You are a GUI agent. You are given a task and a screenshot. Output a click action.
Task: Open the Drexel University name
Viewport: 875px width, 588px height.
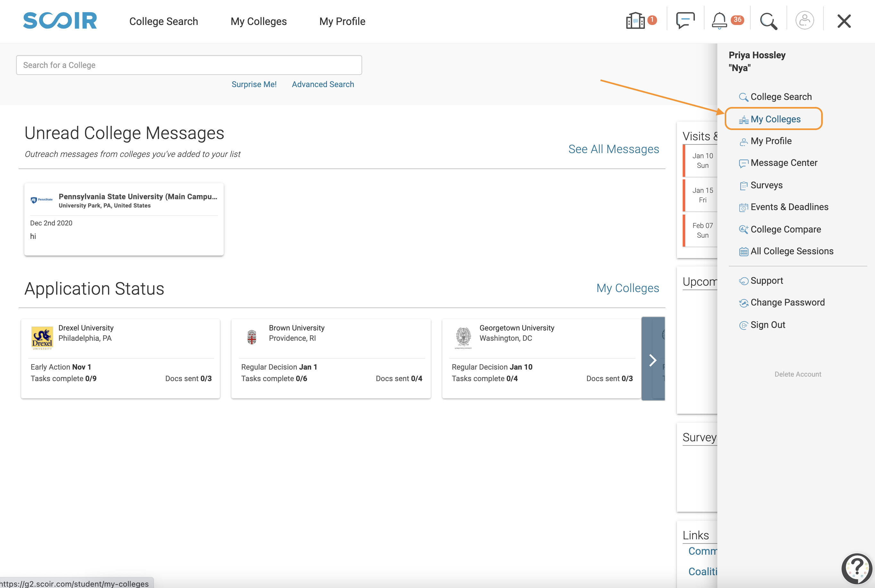86,328
